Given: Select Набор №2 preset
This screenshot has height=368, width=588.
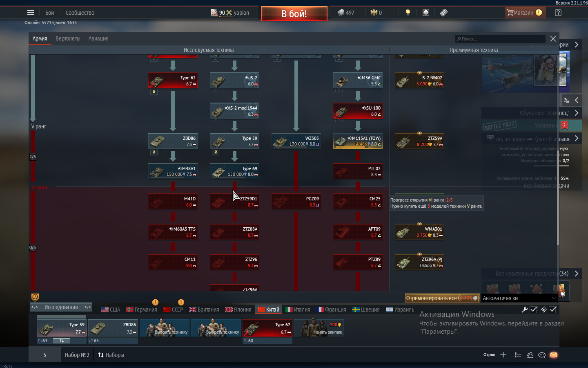Looking at the screenshot, I should coord(77,355).
